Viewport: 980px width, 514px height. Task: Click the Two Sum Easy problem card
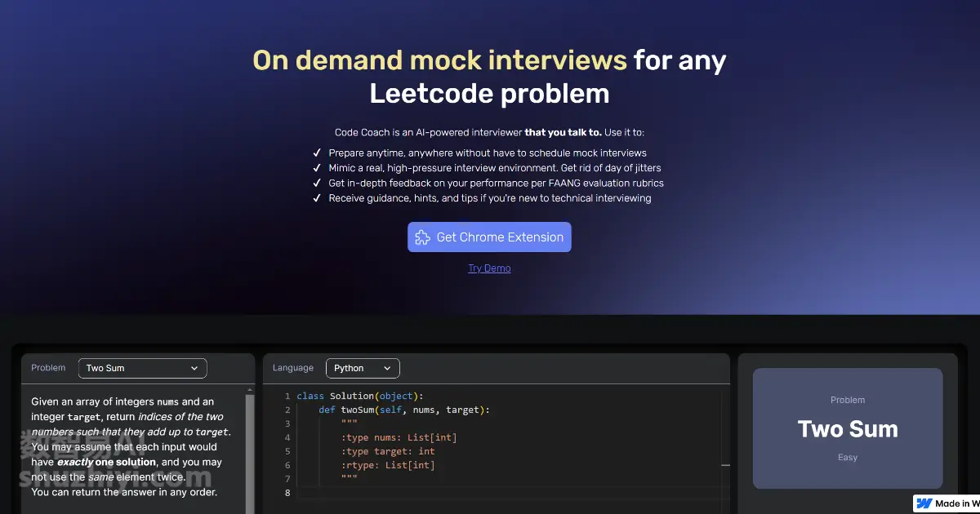(848, 428)
